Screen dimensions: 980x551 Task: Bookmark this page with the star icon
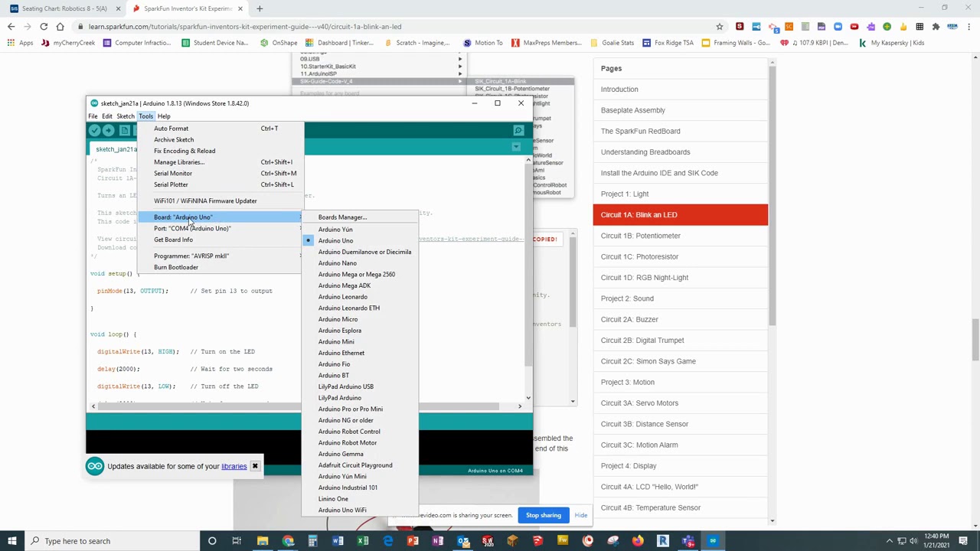coord(719,27)
